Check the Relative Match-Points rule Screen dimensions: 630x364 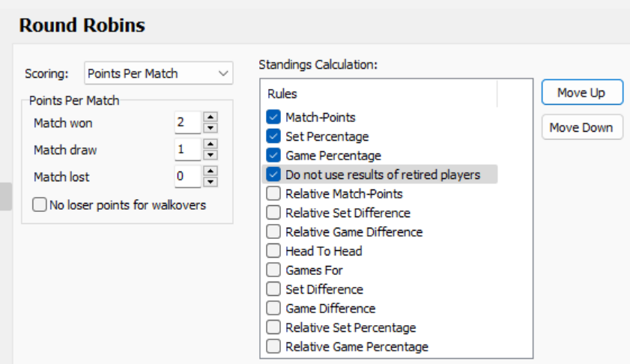point(273,194)
